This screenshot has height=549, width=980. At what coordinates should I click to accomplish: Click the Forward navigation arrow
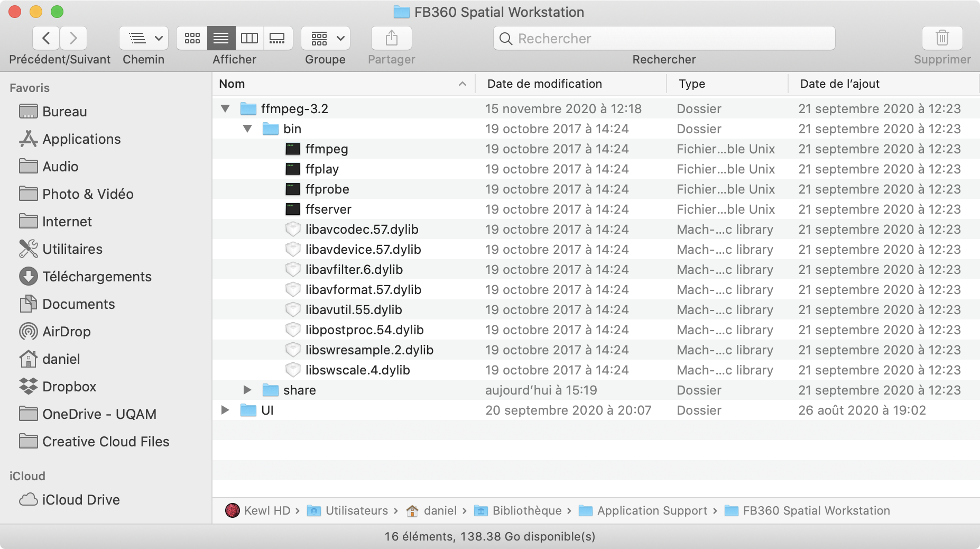tap(73, 38)
